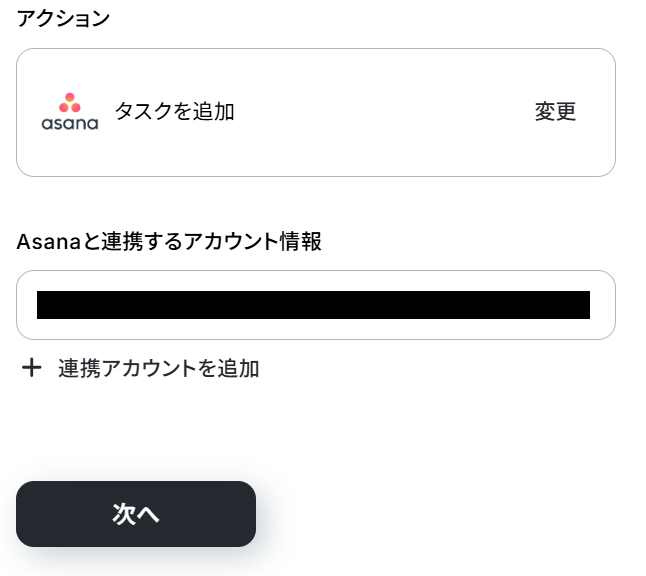Change the selected Asana action via 変更
Screen dimensions: 646x576
[x=555, y=112]
